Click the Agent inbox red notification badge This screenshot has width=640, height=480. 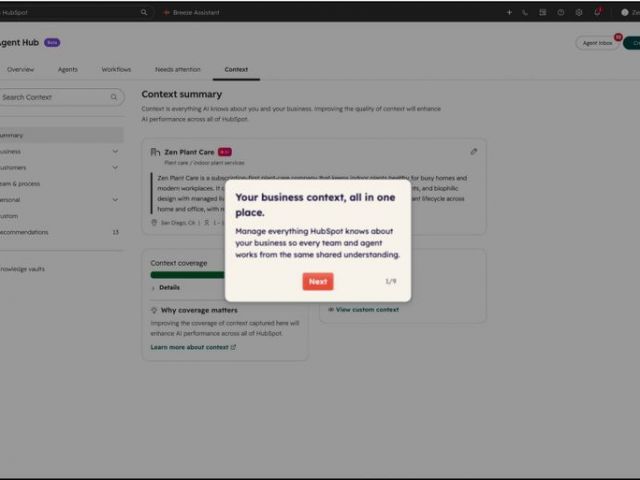[x=618, y=37]
